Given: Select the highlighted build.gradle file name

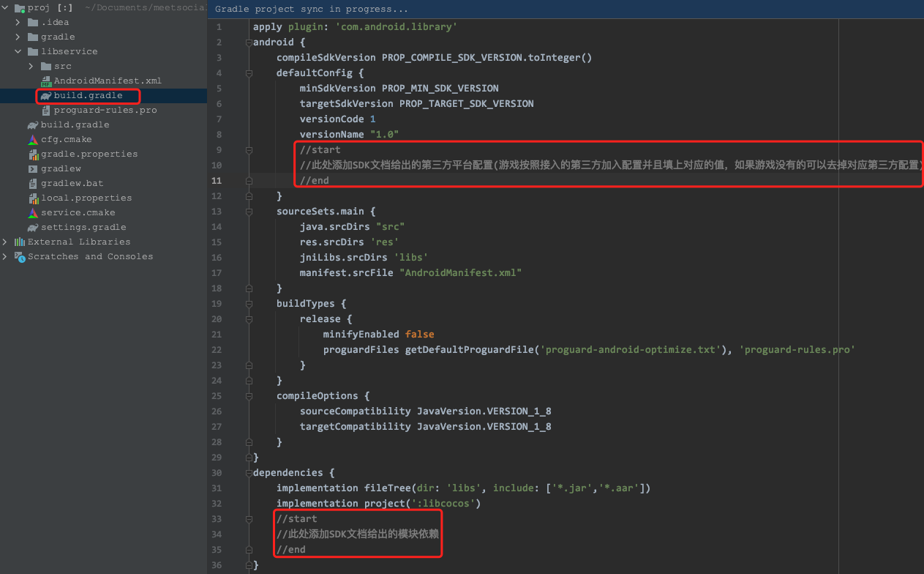Looking at the screenshot, I should [89, 95].
